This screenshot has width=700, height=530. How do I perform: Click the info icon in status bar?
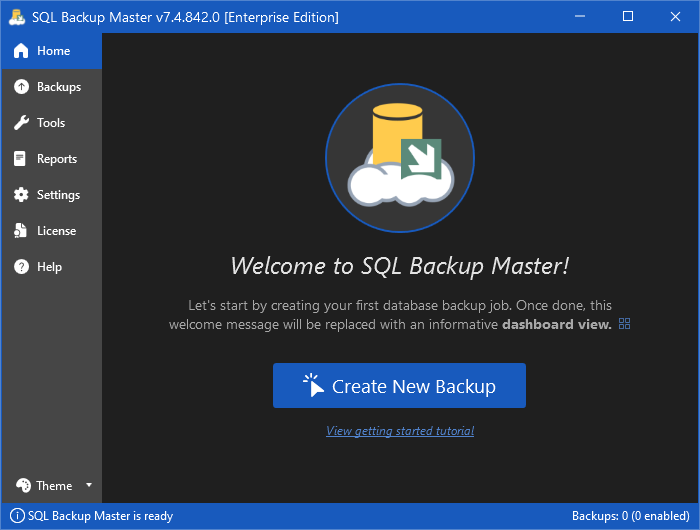pyautogui.click(x=17, y=516)
